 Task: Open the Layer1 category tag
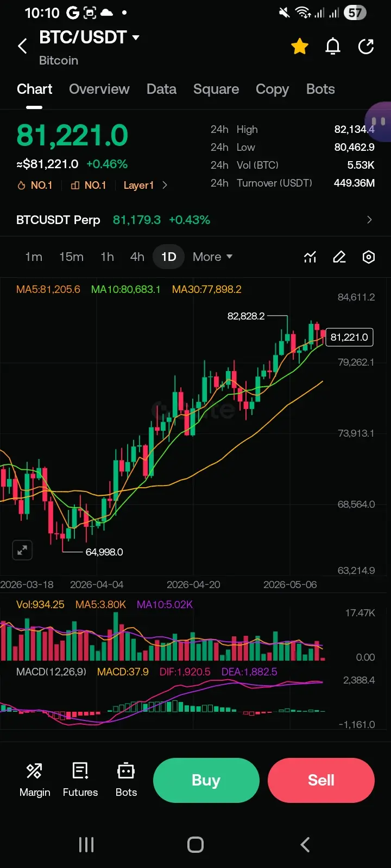138,186
